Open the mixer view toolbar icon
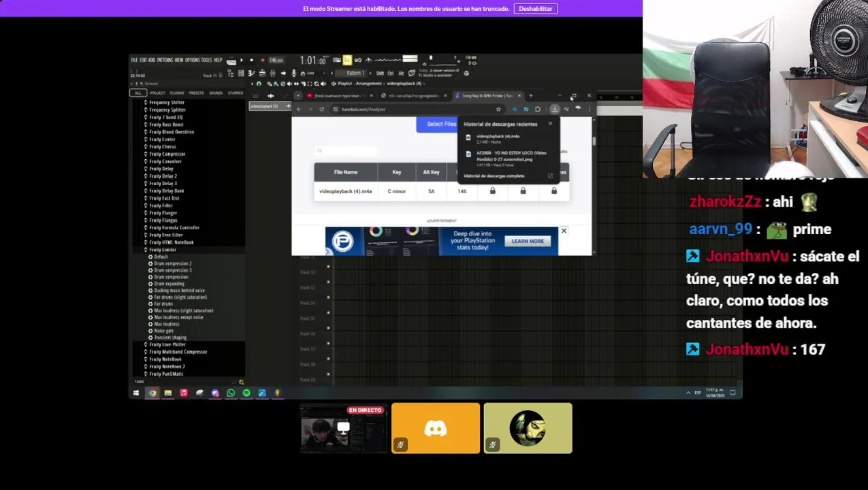The image size is (868, 490). coord(272,73)
